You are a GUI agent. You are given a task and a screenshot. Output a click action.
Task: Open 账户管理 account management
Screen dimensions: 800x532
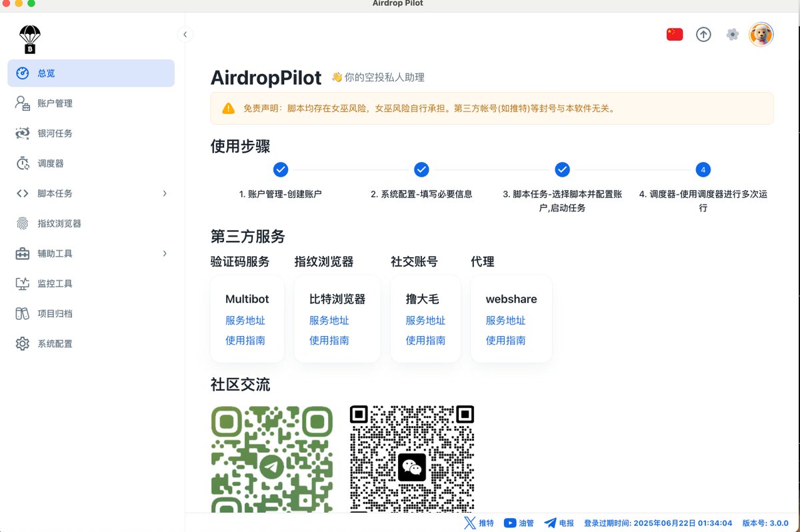point(91,103)
